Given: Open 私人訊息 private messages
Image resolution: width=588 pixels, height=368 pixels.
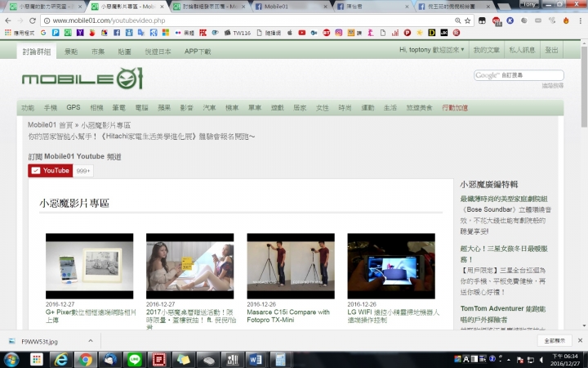Looking at the screenshot, I should click(x=522, y=50).
